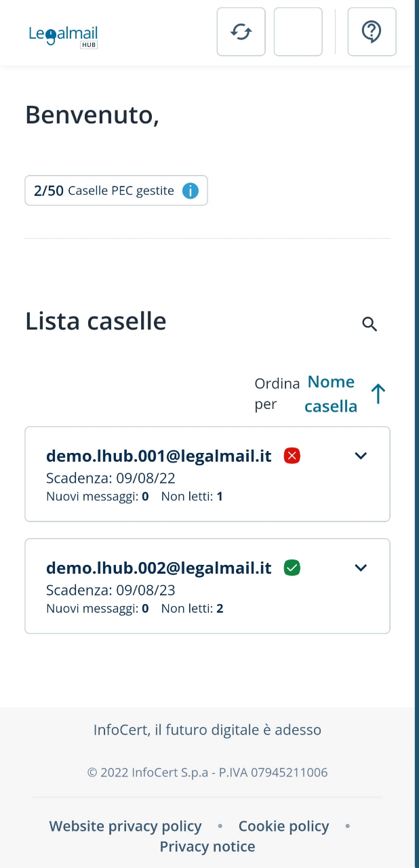
Task: Click the blue info icon next to Caselle PEC gestite
Action: click(191, 191)
